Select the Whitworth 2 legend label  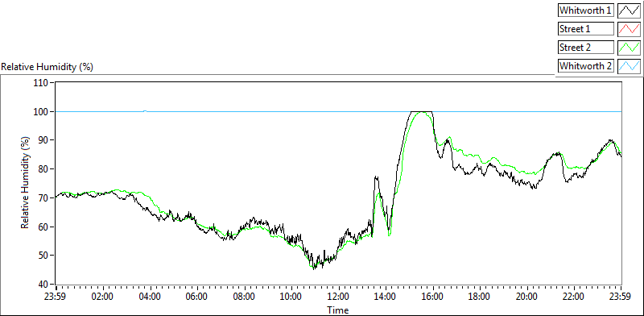click(586, 66)
